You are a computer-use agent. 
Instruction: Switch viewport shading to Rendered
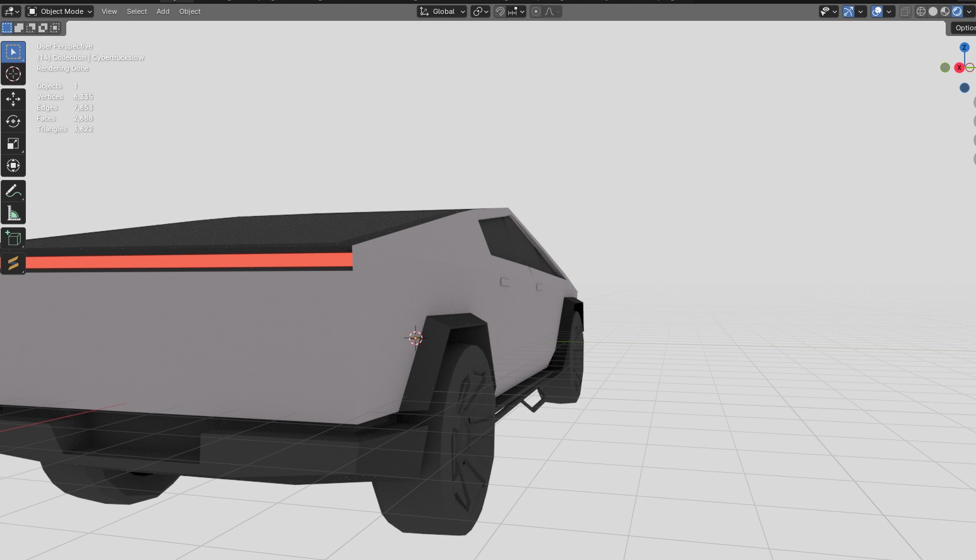[957, 11]
